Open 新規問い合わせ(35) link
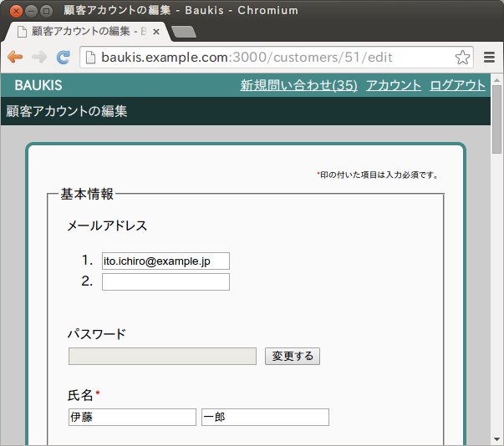This screenshot has height=446, width=504. [x=298, y=85]
